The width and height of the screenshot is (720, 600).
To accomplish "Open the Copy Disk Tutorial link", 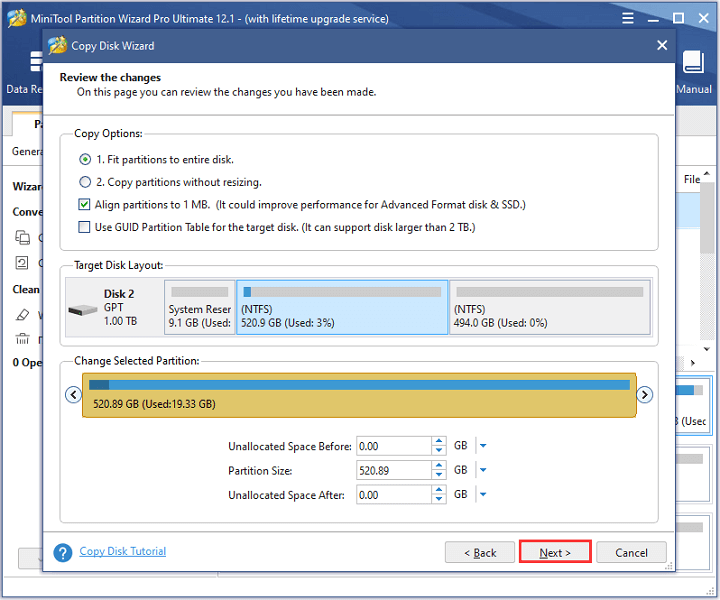I will (x=123, y=551).
